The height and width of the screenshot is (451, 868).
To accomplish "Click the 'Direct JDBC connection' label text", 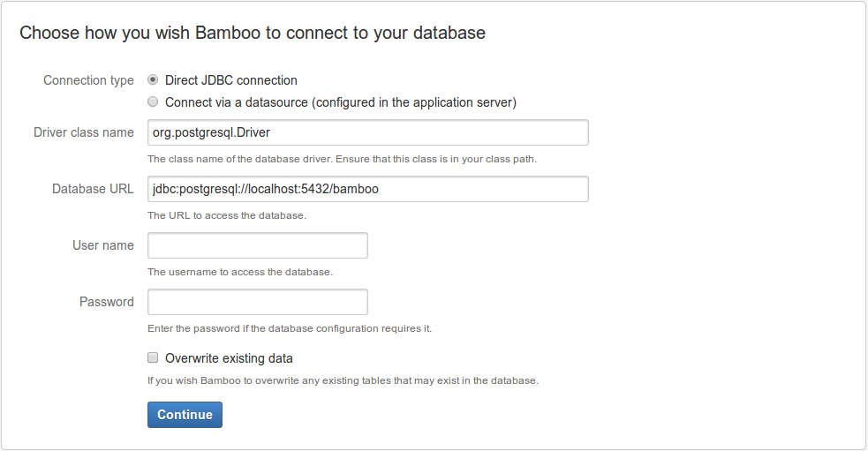I will coord(230,80).
